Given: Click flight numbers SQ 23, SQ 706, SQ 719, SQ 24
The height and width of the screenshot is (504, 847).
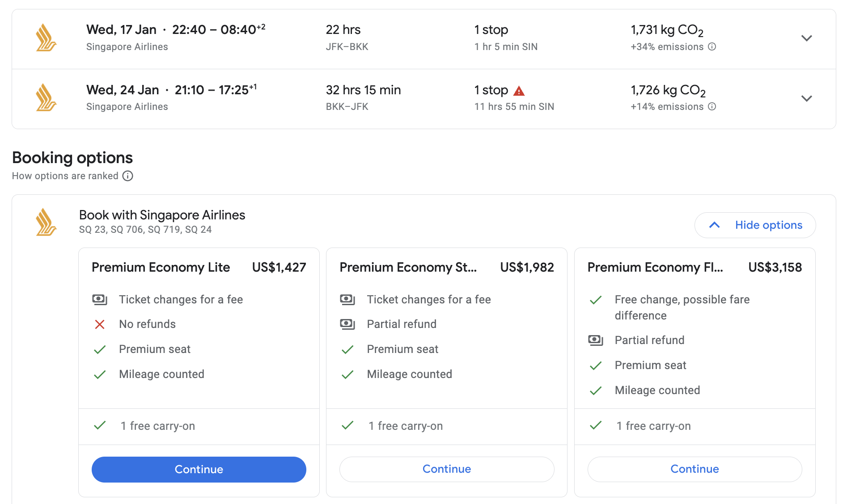Looking at the screenshot, I should coord(145,230).
